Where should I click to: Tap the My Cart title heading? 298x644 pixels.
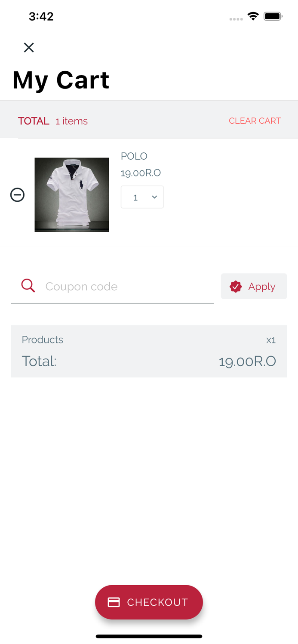[x=61, y=80]
